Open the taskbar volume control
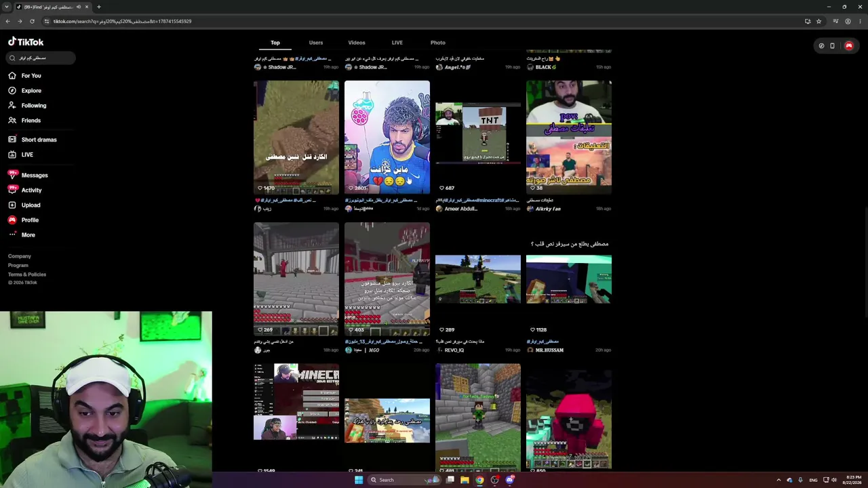The height and width of the screenshot is (488, 868). point(834,480)
